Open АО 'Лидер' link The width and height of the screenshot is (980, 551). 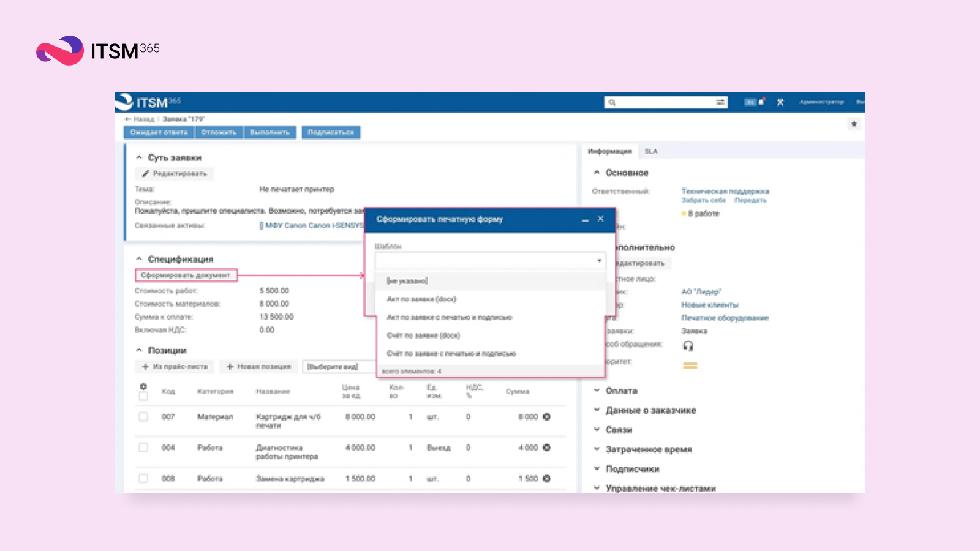coord(701,292)
